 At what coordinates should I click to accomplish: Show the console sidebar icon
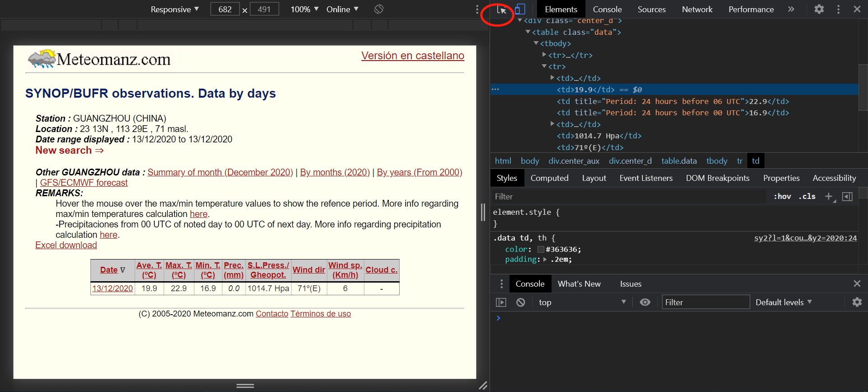click(501, 302)
